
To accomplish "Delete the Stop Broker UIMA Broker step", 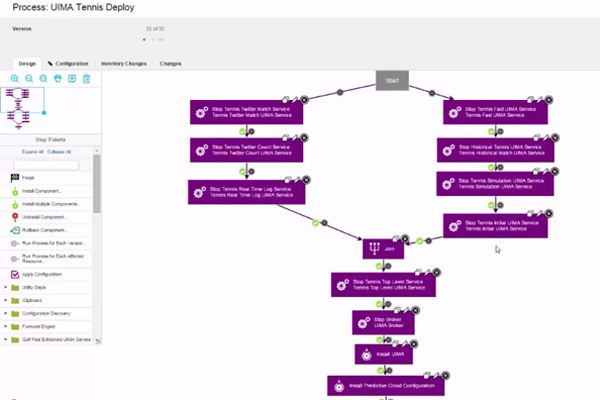I will pyautogui.click(x=415, y=310).
